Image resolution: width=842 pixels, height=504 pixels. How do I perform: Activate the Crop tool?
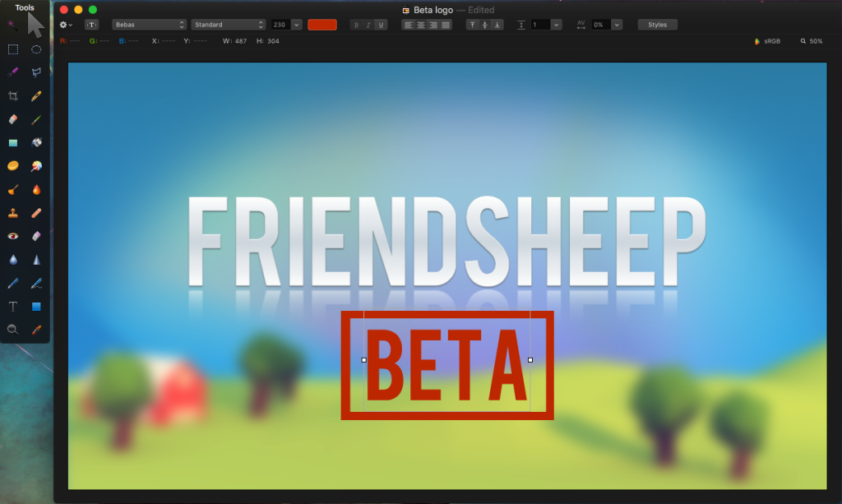click(13, 96)
